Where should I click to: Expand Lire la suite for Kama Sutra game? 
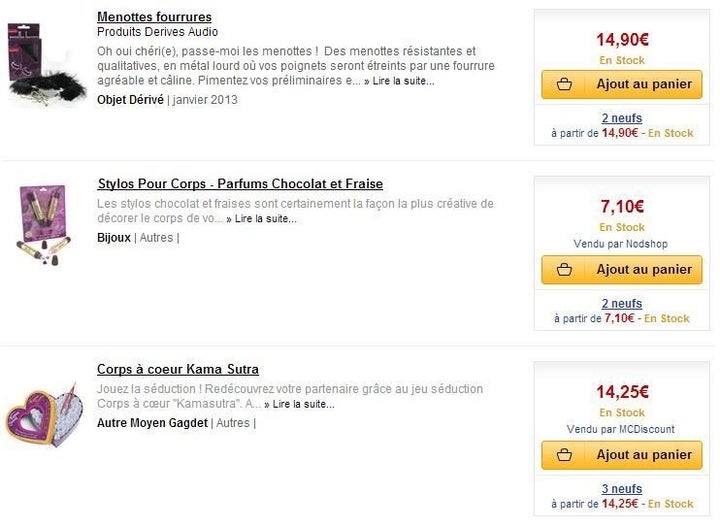(x=299, y=404)
